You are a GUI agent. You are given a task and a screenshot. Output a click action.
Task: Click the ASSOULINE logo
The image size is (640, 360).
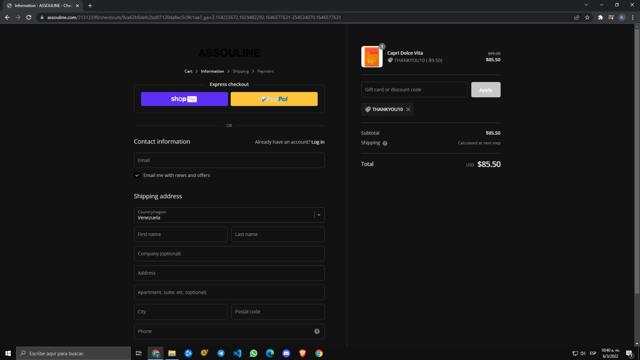click(229, 53)
